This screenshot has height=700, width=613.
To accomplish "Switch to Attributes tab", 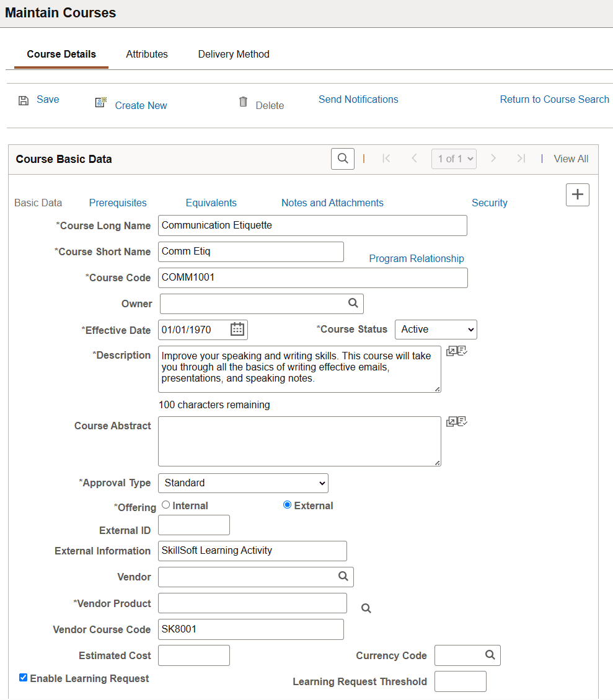I will pyautogui.click(x=146, y=55).
